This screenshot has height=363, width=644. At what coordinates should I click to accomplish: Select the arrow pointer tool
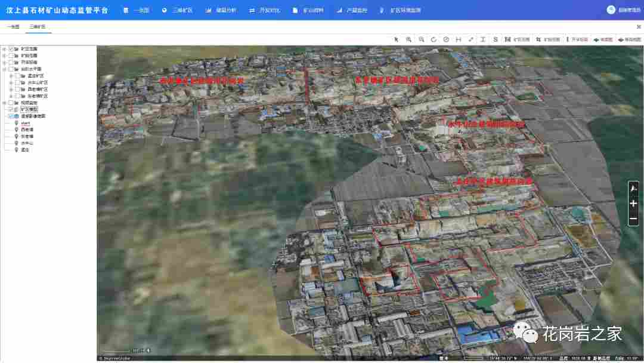tap(396, 39)
